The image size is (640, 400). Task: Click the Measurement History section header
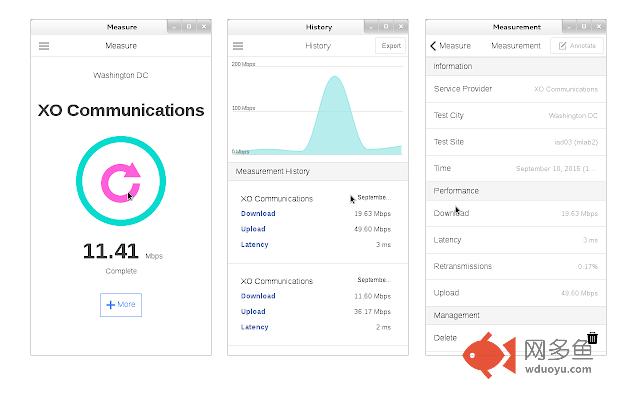[318, 171]
